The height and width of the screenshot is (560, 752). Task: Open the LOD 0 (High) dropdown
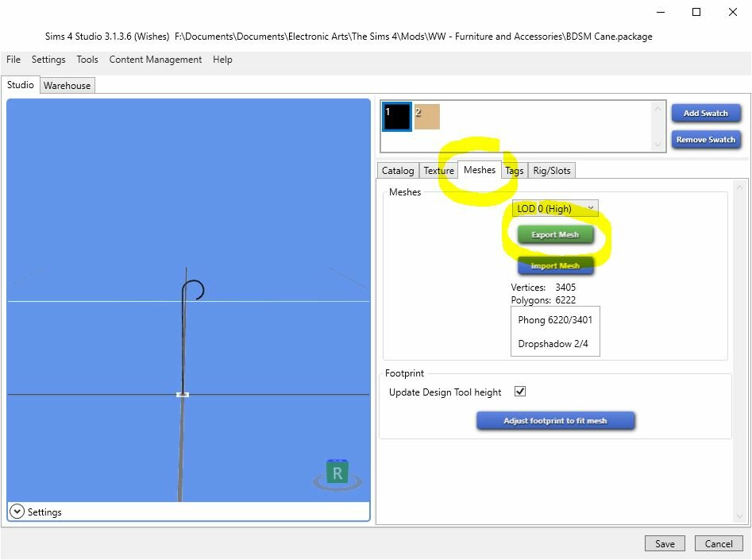click(x=555, y=208)
